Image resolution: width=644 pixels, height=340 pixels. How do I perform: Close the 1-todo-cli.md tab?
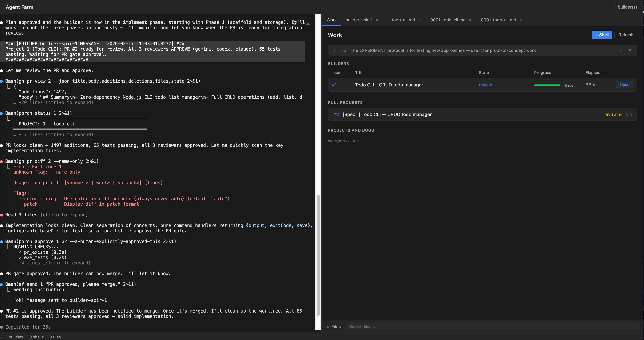pyautogui.click(x=419, y=20)
